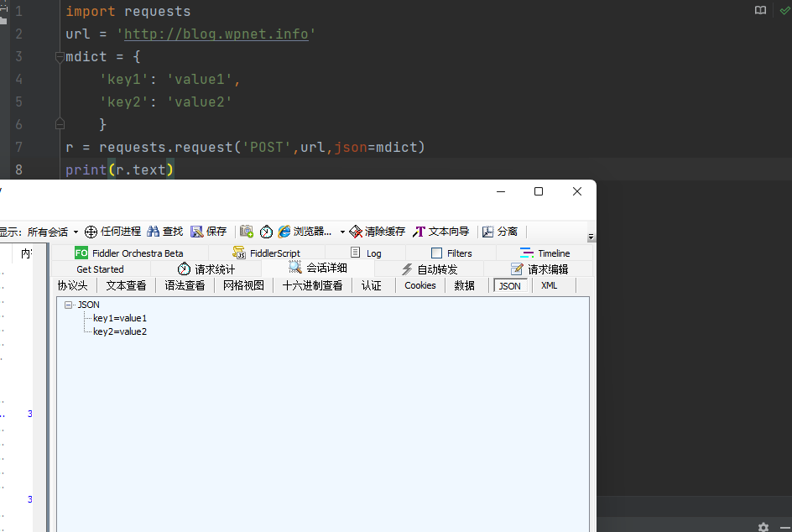Click the camera screenshot toolbar icon
This screenshot has height=532, width=792.
pyautogui.click(x=247, y=232)
